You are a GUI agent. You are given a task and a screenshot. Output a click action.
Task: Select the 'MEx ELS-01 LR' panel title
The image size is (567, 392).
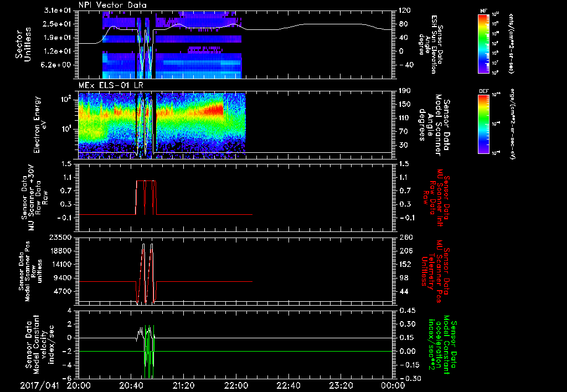(110, 85)
